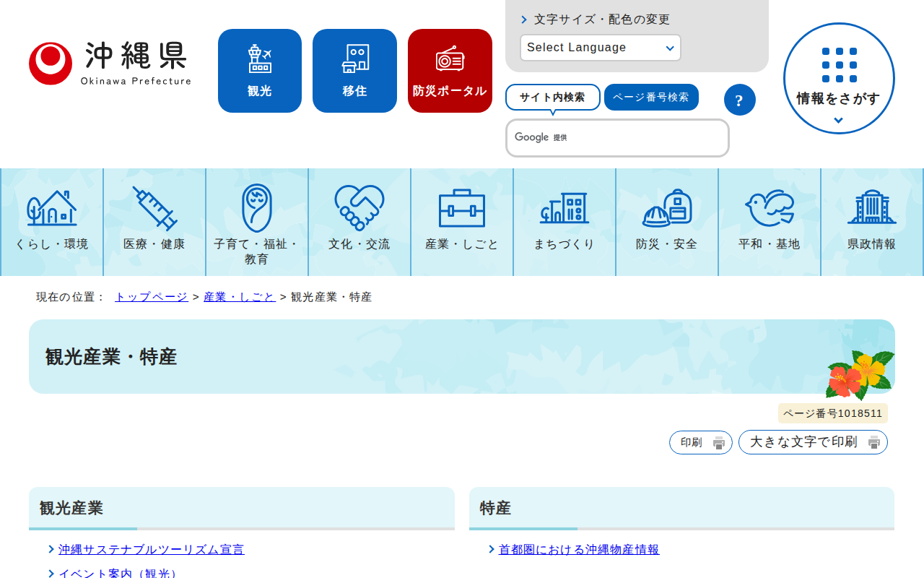The height and width of the screenshot is (578, 924).
Task: Select the 県政情報 office building icon
Action: tap(872, 208)
